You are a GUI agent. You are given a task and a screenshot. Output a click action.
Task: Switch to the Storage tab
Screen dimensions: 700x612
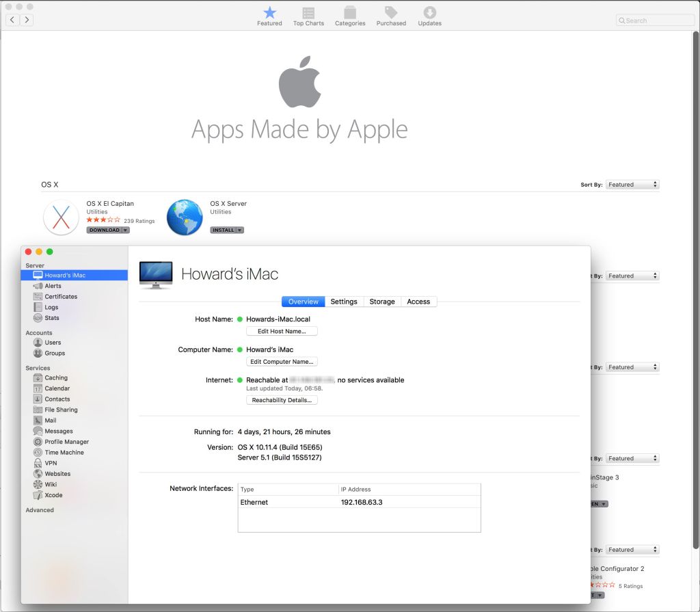point(381,302)
